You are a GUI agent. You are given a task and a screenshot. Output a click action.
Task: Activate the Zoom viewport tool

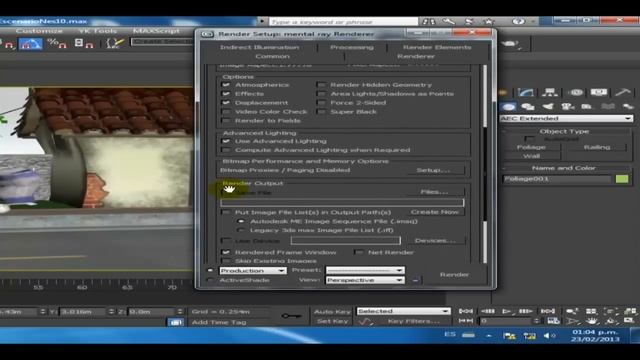[572, 311]
